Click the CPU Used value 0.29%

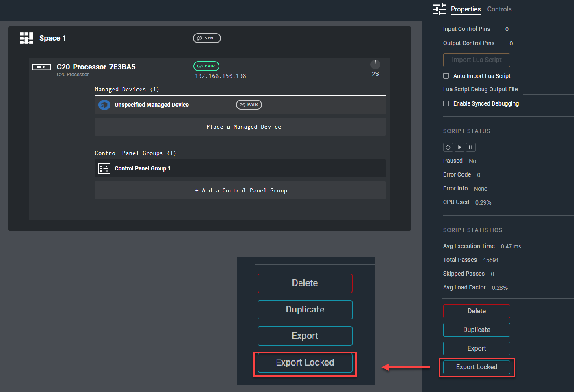pos(483,202)
